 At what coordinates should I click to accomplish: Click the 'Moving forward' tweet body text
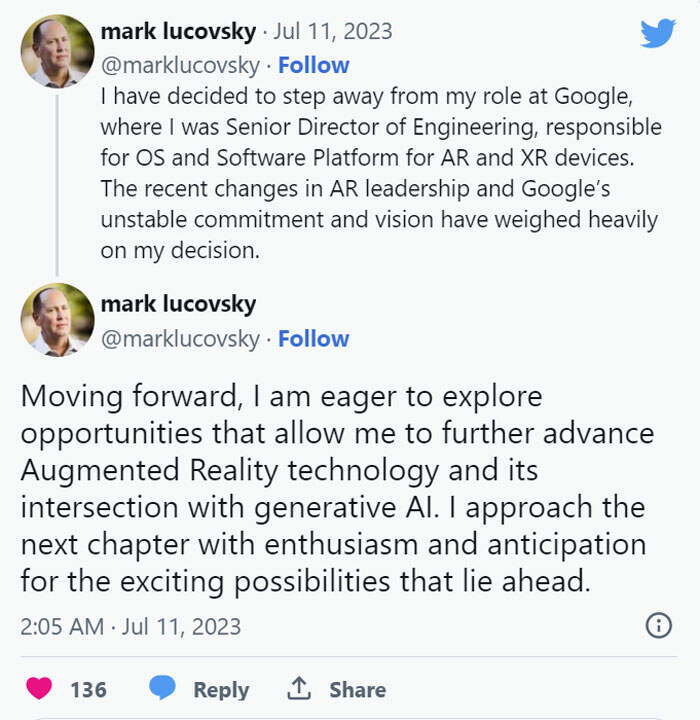coord(330,488)
